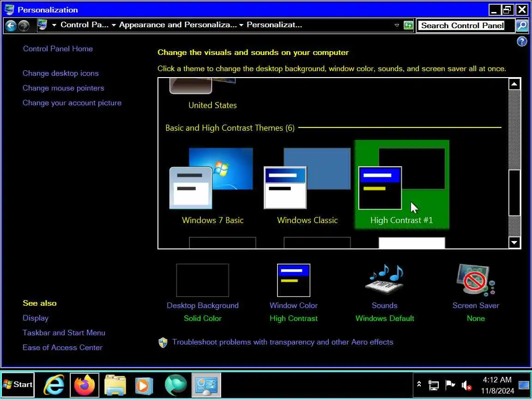Viewport: 532px width, 399px height.
Task: Open Change mouse pointers link
Action: 63,88
